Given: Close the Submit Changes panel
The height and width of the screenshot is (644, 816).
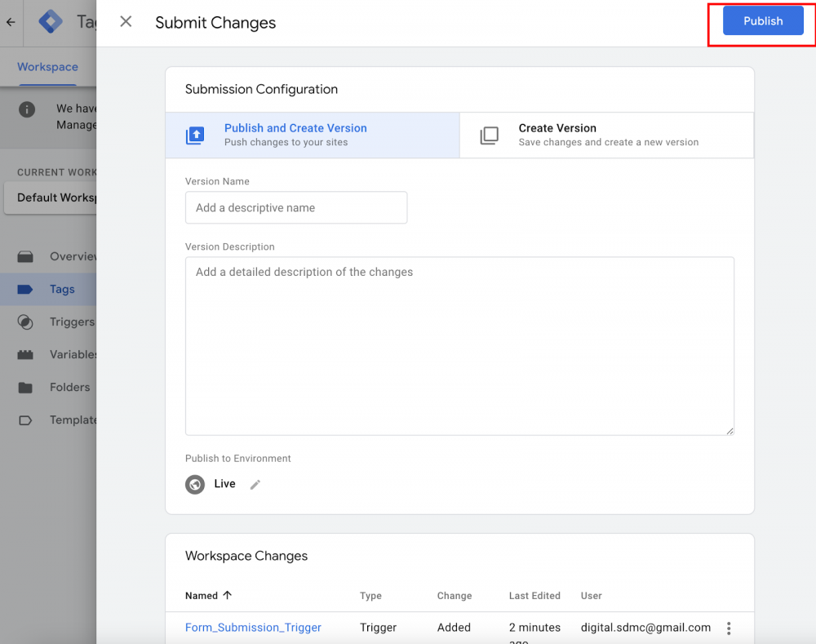Looking at the screenshot, I should pos(126,22).
